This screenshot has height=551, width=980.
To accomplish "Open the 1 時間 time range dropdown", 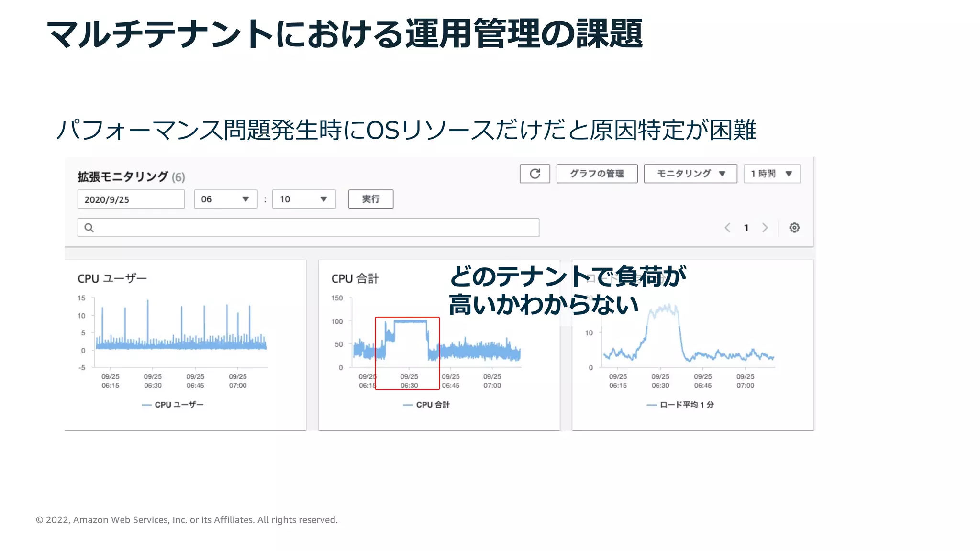I will click(x=772, y=174).
